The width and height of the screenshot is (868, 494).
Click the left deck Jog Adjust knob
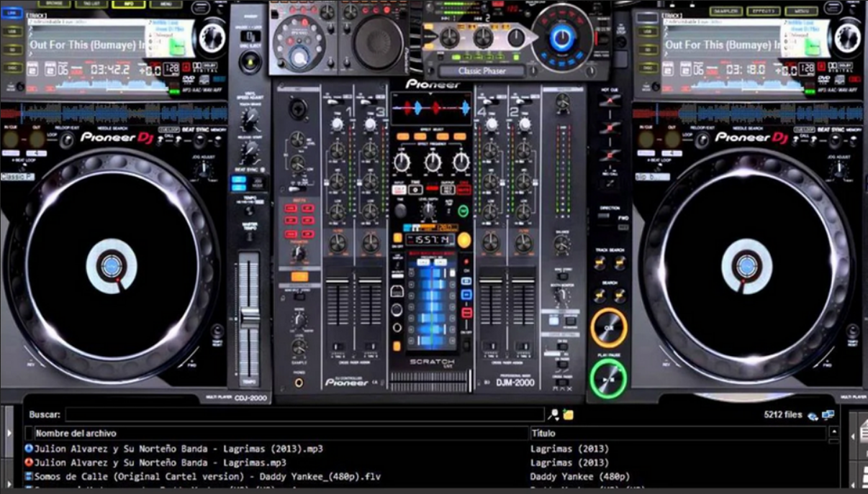204,169
